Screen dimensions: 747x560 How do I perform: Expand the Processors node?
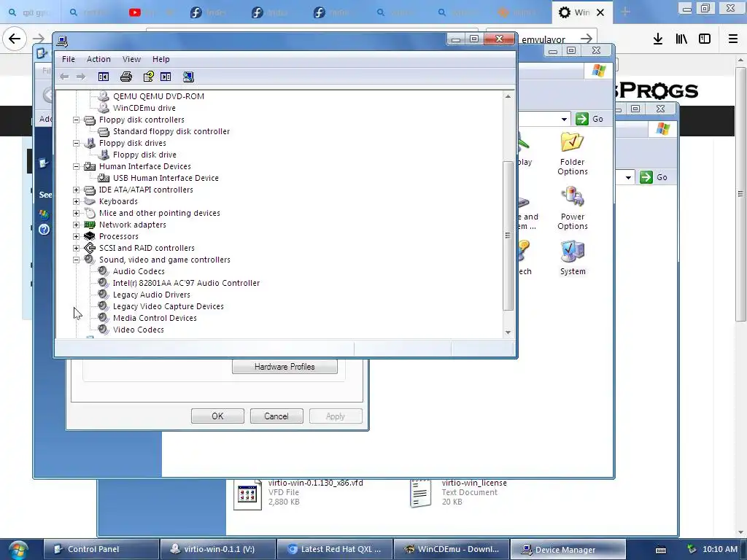[x=76, y=237]
